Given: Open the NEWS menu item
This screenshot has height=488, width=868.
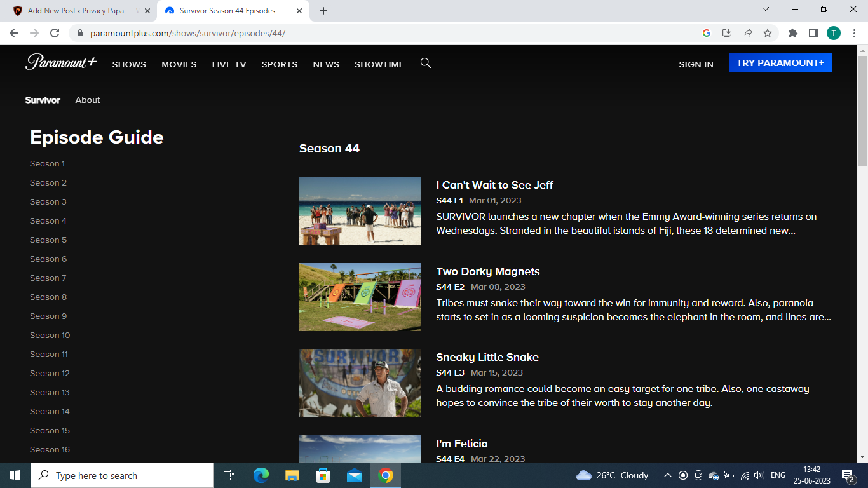Looking at the screenshot, I should pos(326,64).
